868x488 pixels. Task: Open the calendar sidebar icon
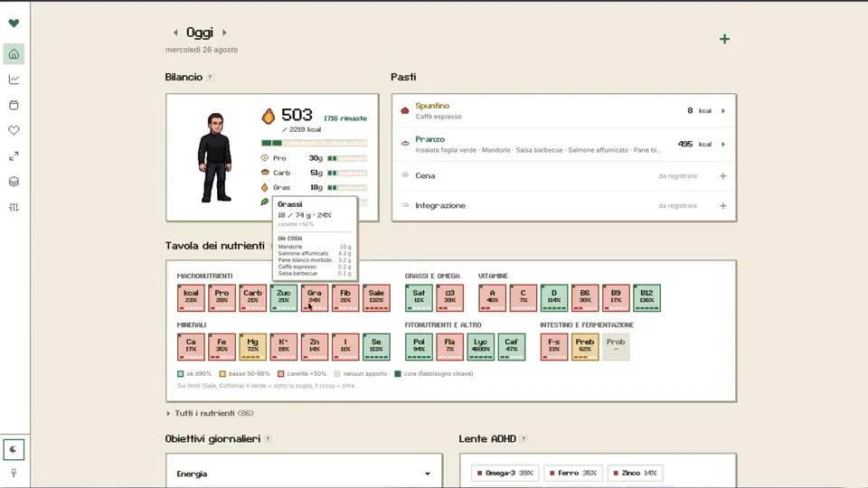click(14, 105)
